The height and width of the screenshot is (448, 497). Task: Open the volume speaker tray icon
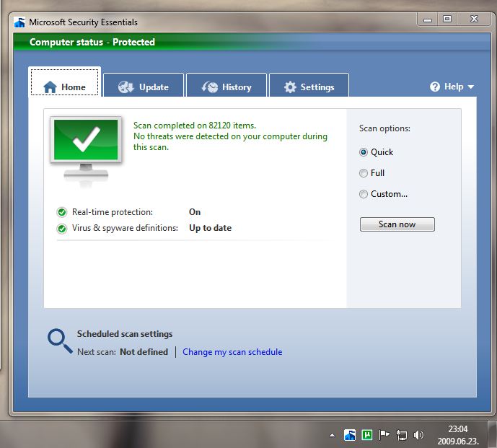pyautogui.click(x=418, y=435)
